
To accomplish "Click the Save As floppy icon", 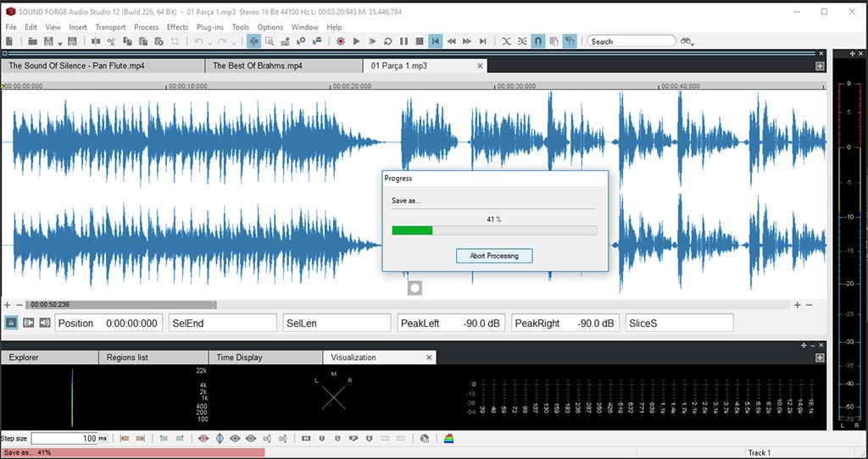I will [x=72, y=41].
